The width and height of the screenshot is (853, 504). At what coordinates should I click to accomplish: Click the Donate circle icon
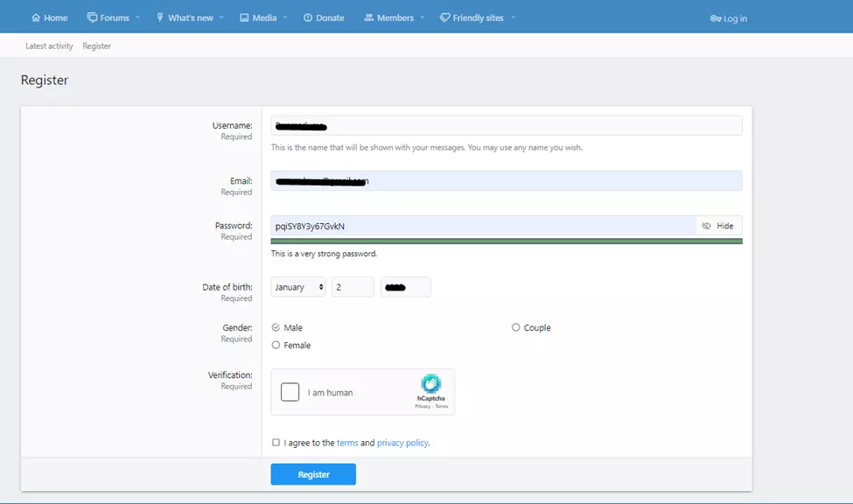click(x=308, y=18)
